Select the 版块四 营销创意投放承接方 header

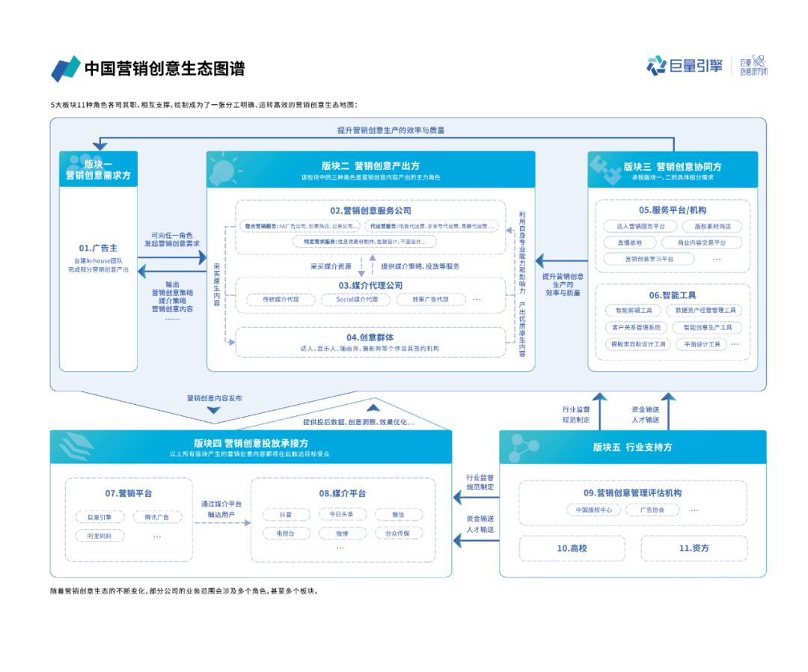pos(251,447)
